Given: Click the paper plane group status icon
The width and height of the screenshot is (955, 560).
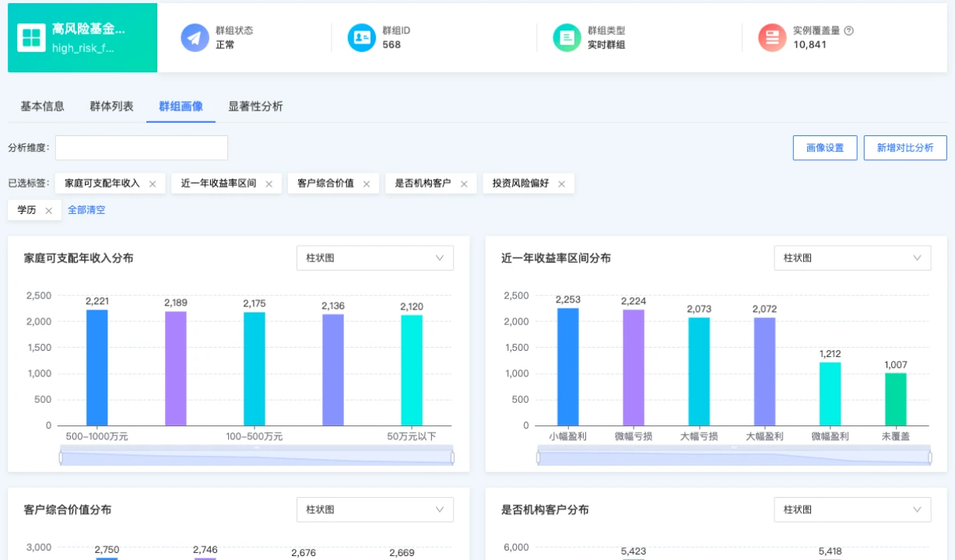Looking at the screenshot, I should click(195, 37).
